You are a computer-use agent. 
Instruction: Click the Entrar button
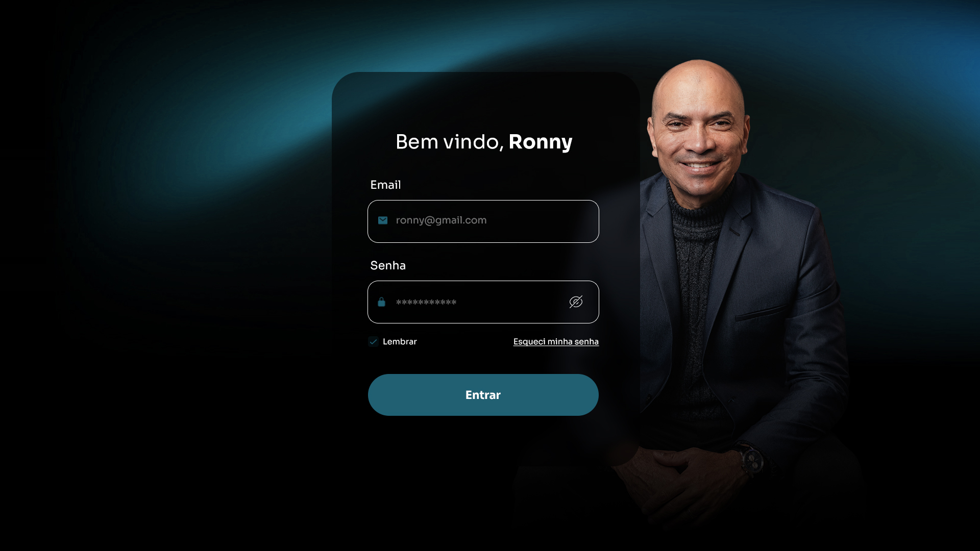pyautogui.click(x=483, y=395)
